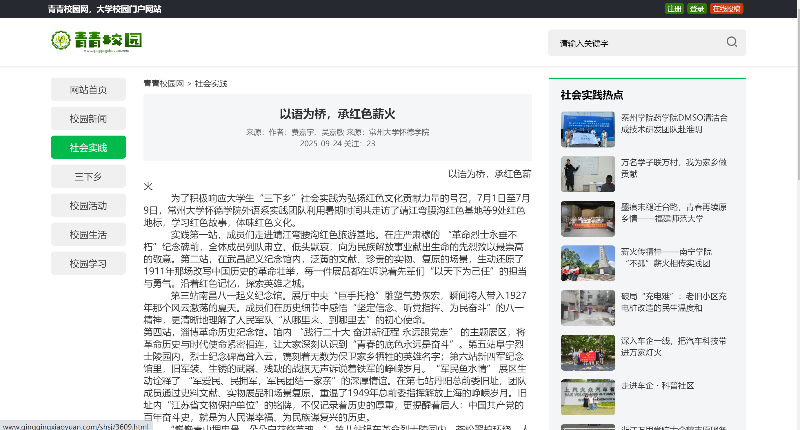This screenshot has height=430, width=800.
Task: Click the 青青校园网 breadcrumb link
Action: pos(164,83)
